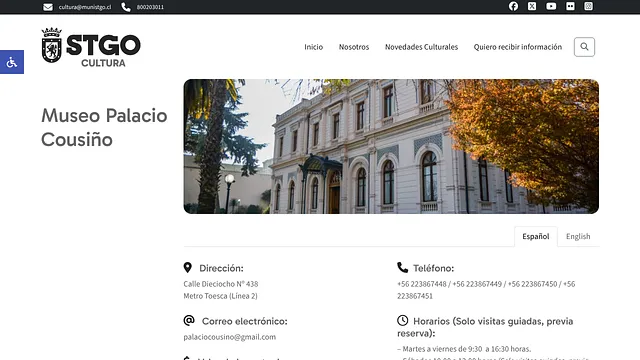The height and width of the screenshot is (360, 640).
Task: Go to the Inicio menu item
Action: (x=313, y=47)
